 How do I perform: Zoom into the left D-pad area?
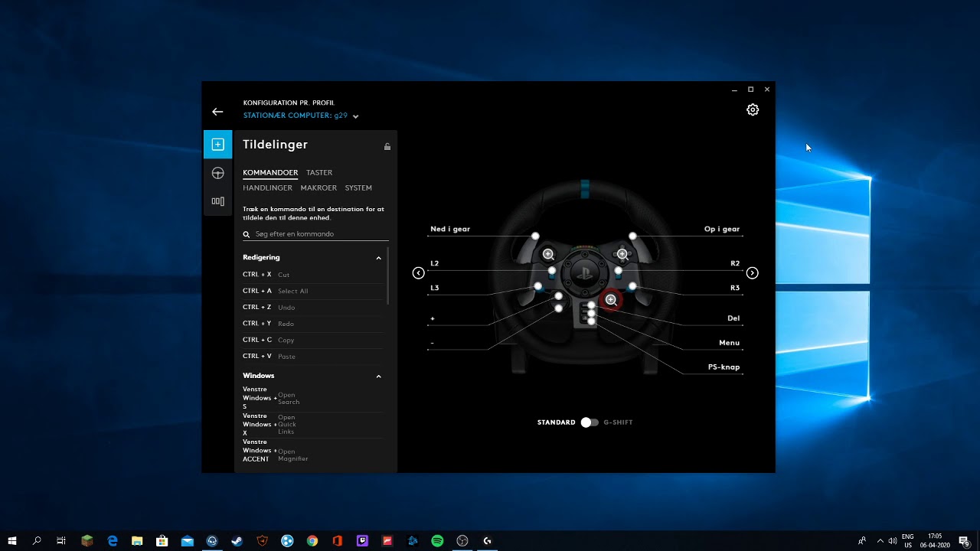click(548, 254)
